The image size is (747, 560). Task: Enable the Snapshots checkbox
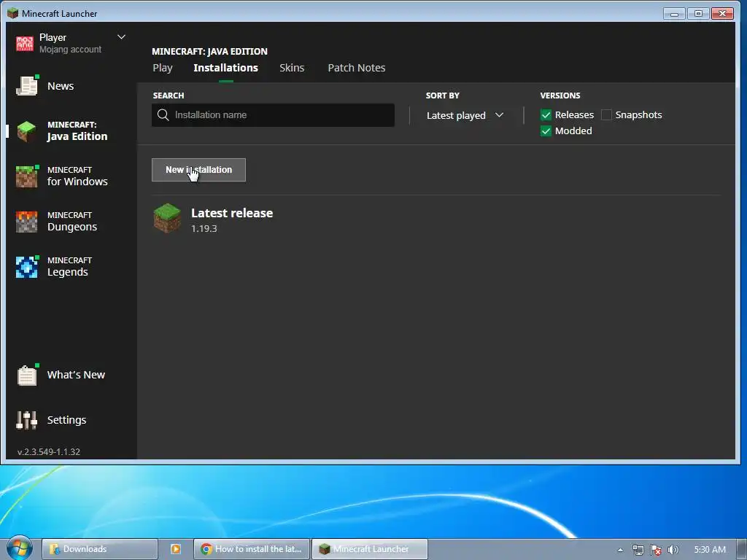pyautogui.click(x=606, y=114)
